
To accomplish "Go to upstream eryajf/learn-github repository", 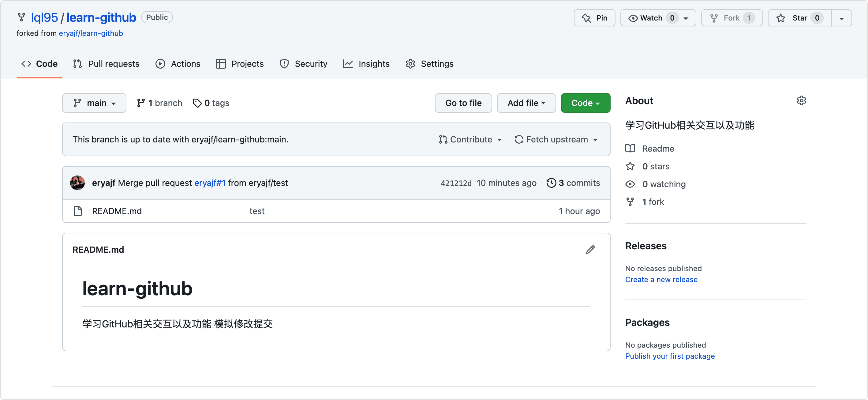I will click(91, 33).
